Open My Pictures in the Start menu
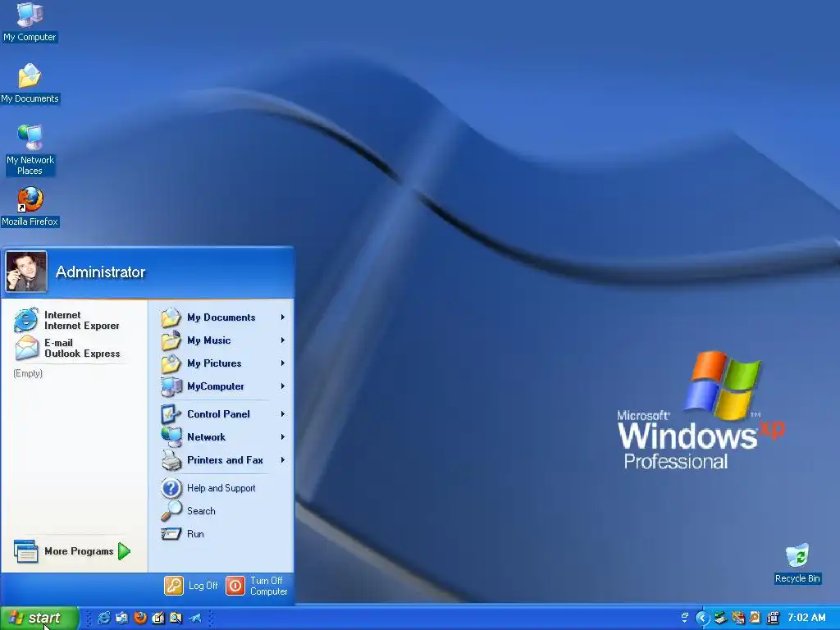This screenshot has width=840, height=630. point(223,363)
